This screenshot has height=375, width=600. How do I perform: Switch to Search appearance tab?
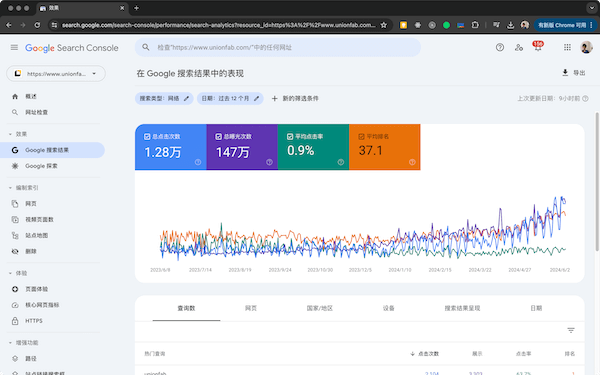[462, 308]
